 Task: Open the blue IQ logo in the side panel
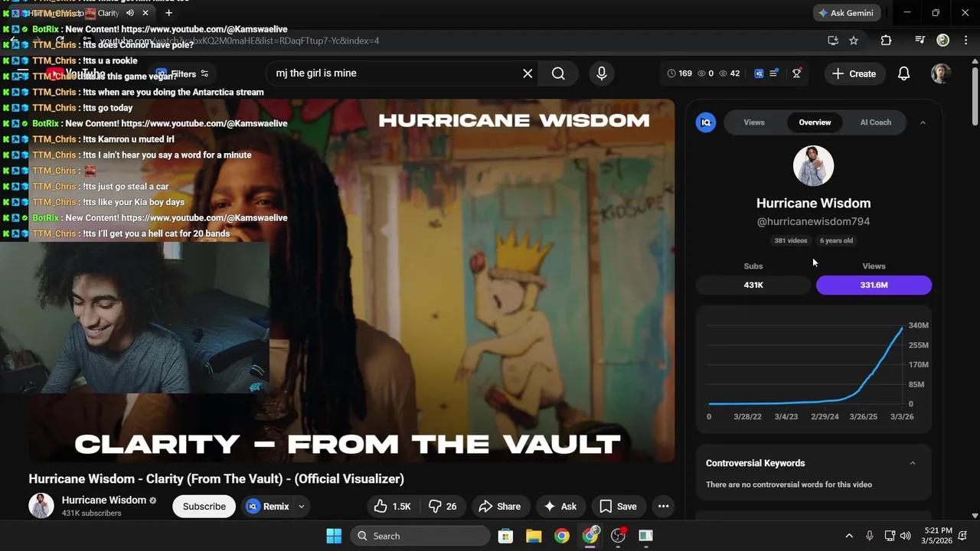coord(706,122)
